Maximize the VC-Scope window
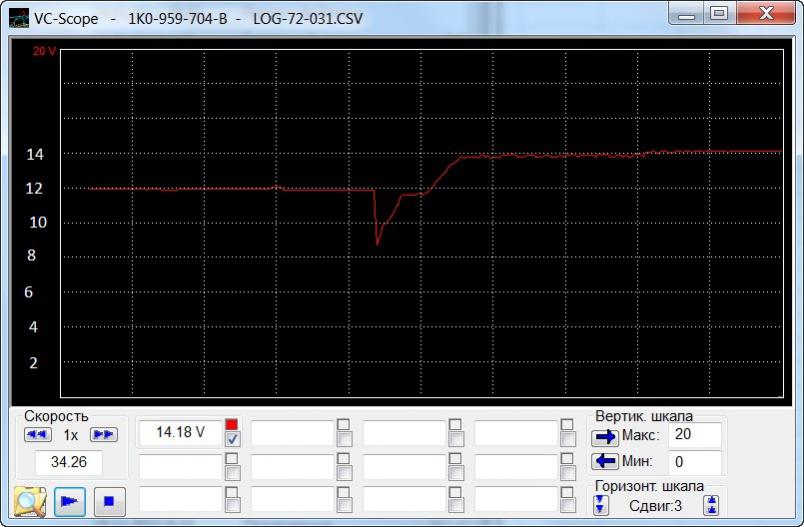804x527 pixels. 719,13
